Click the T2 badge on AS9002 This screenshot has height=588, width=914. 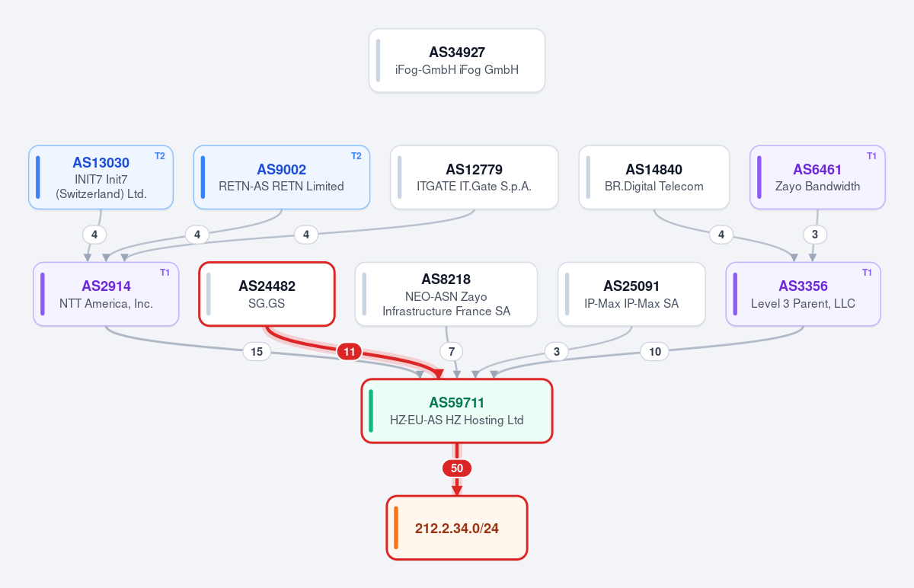356,156
